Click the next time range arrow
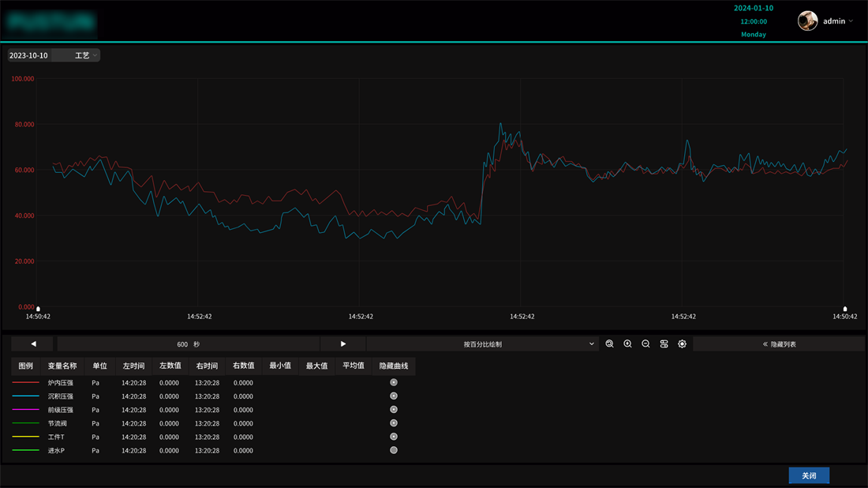Screen dimensions: 868x488 [343, 344]
